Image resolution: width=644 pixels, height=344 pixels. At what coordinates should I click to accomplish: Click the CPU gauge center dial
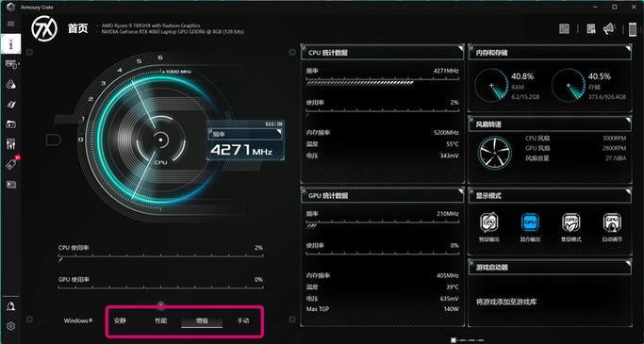(x=160, y=140)
